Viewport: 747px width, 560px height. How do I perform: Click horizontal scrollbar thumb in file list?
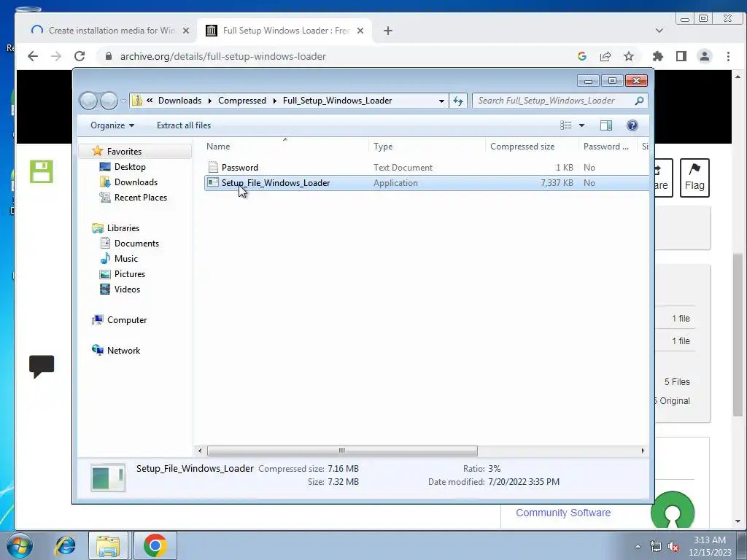[x=342, y=451]
